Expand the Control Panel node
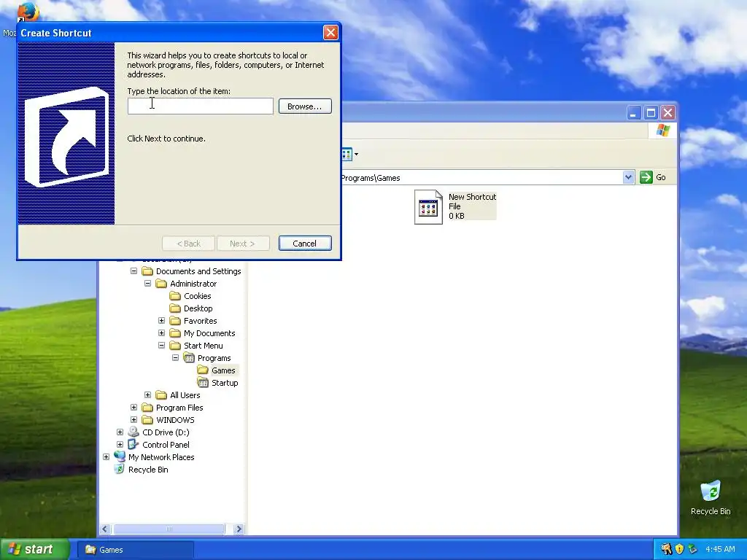Image resolution: width=747 pixels, height=560 pixels. [120, 444]
